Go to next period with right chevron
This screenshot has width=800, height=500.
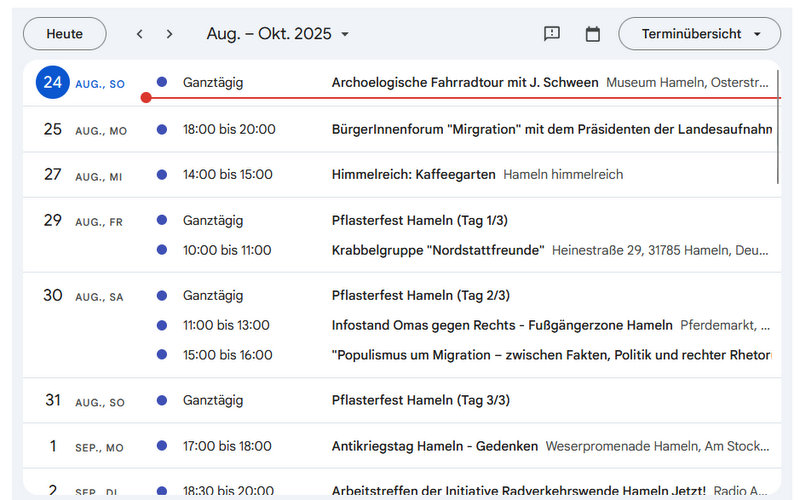169,34
